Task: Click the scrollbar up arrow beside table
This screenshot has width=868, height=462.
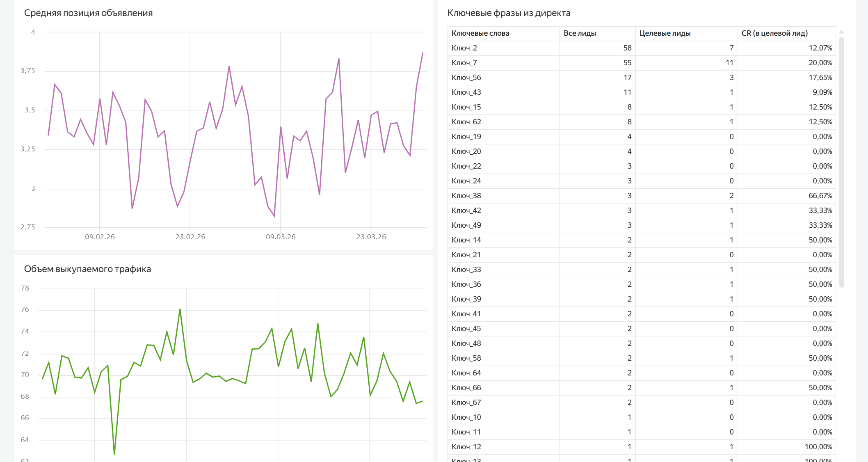Action: pyautogui.click(x=841, y=32)
